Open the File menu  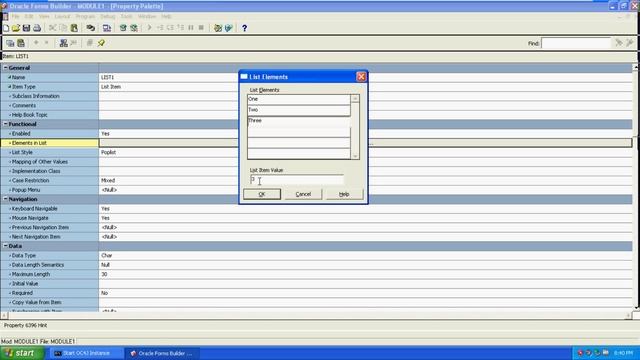tap(16, 17)
